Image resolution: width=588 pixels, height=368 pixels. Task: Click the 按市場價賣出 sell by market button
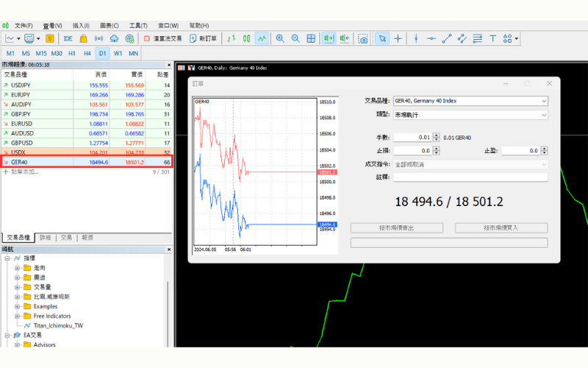click(x=396, y=228)
